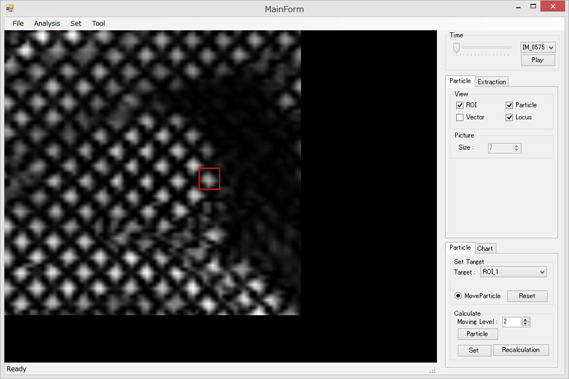Image resolution: width=569 pixels, height=379 pixels.
Task: Increase the Moving Level spinner value
Action: coord(525,320)
